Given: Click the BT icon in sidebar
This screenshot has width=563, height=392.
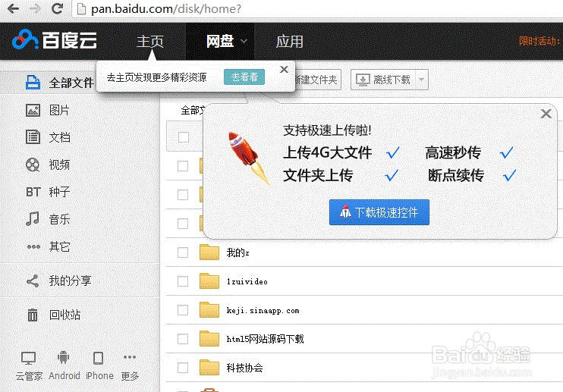Looking at the screenshot, I should click(x=33, y=193).
